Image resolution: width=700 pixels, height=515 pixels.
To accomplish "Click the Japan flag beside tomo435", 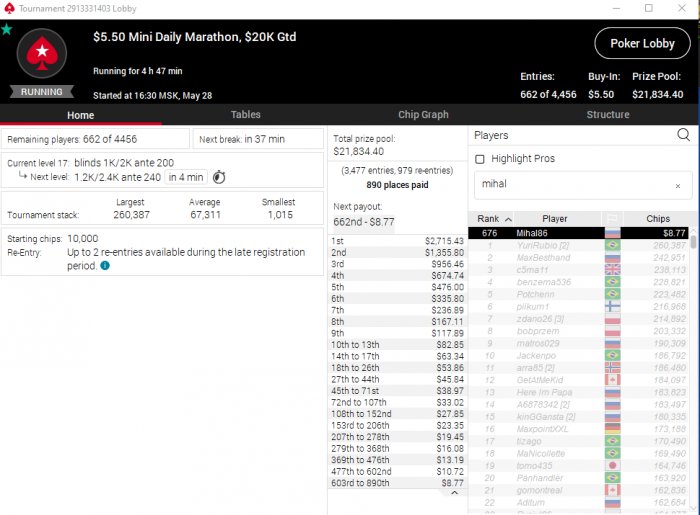I will [x=612, y=465].
